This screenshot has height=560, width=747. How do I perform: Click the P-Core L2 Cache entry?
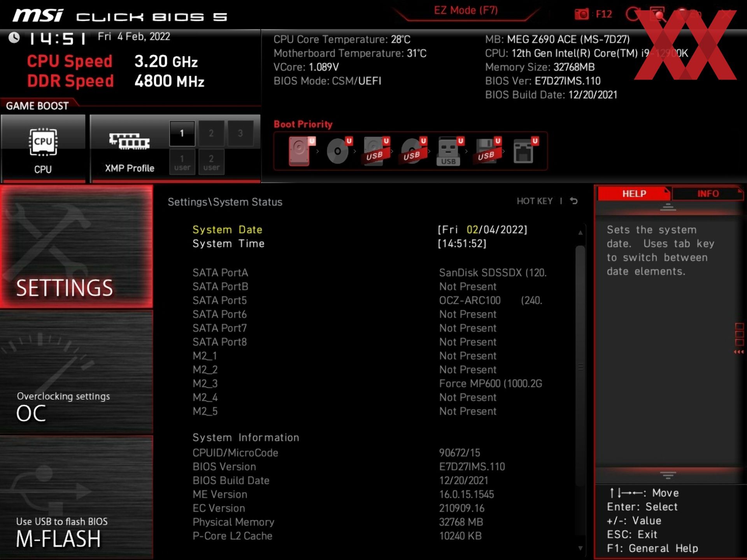coord(232,536)
